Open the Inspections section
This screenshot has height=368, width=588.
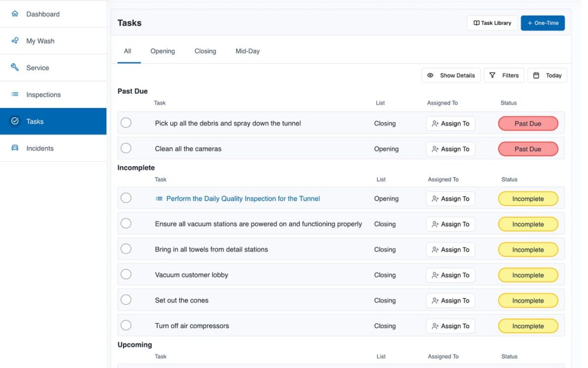click(53, 95)
